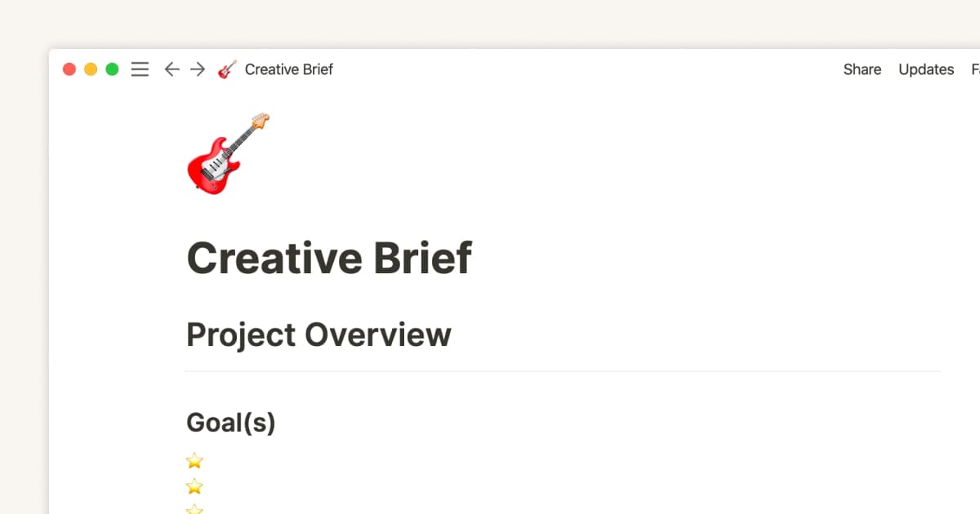Select the first star bullet emoji
980x514 pixels.
pyautogui.click(x=194, y=460)
